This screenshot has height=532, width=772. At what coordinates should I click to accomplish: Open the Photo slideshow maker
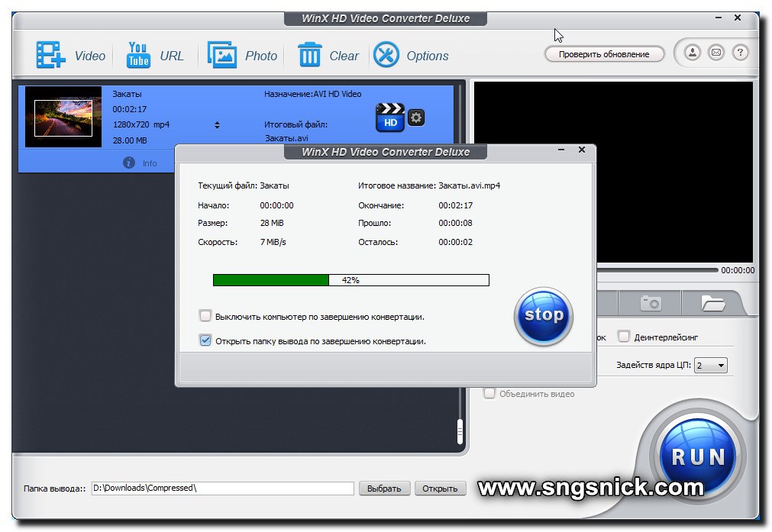(241, 54)
